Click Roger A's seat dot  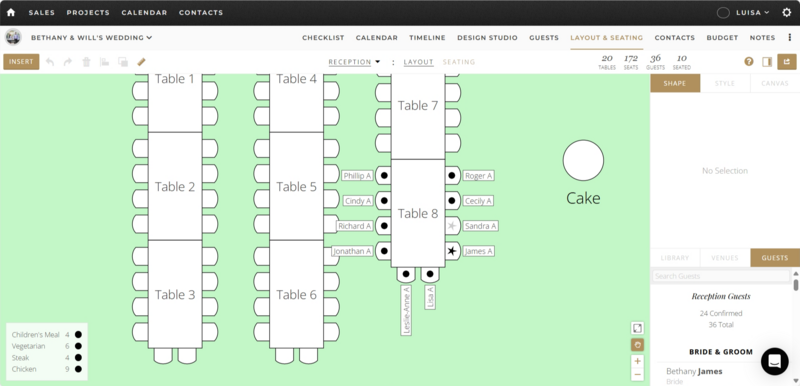click(452, 175)
